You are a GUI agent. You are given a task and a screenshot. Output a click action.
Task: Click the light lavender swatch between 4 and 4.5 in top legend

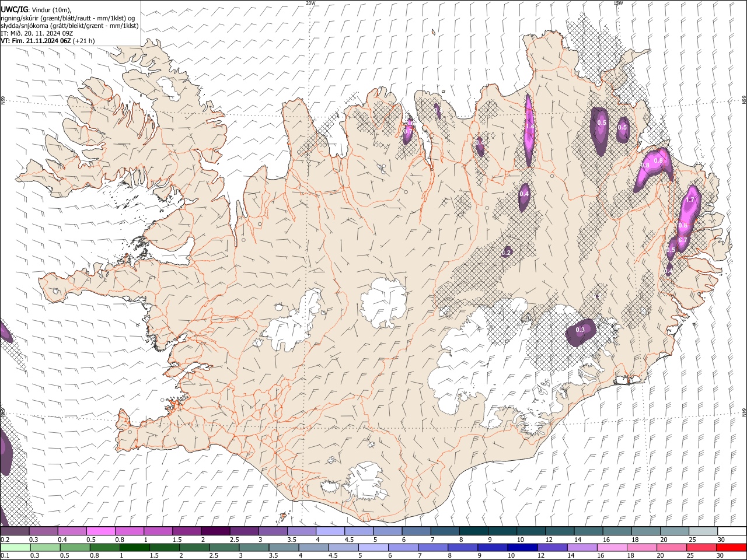click(330, 531)
